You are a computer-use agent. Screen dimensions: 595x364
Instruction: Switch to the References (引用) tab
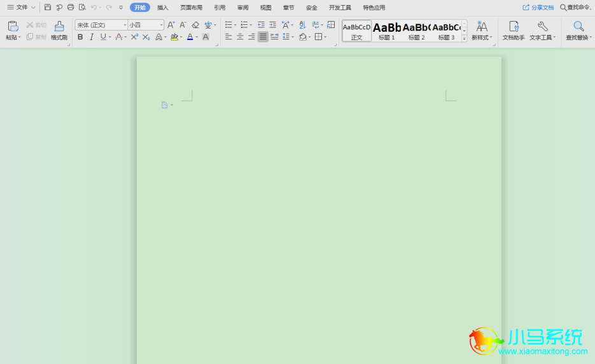click(220, 8)
